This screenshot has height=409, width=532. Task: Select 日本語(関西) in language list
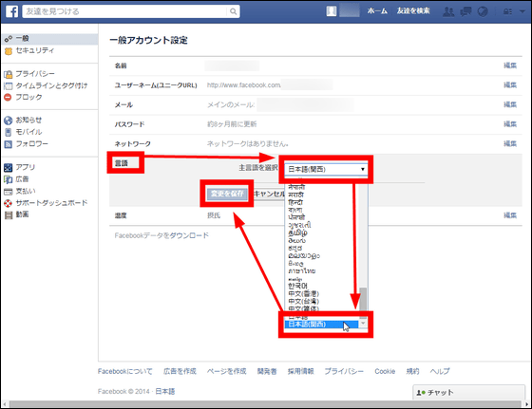(321, 325)
